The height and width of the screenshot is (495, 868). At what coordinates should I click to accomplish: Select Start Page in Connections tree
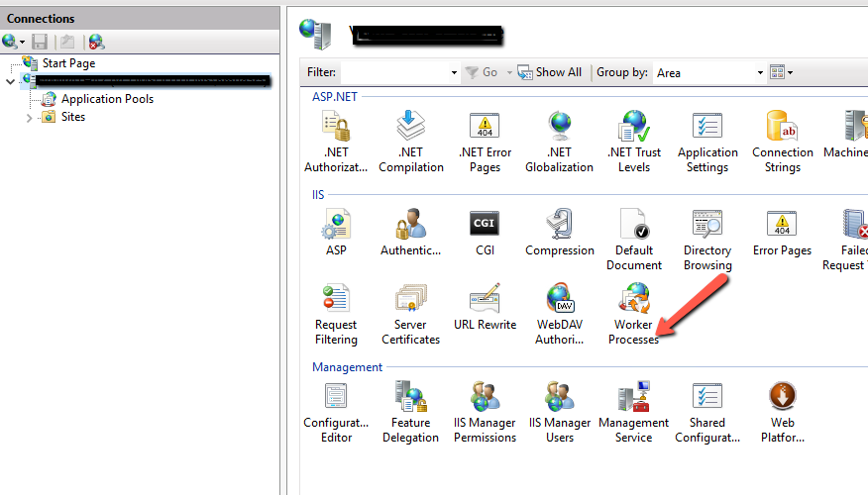point(68,63)
